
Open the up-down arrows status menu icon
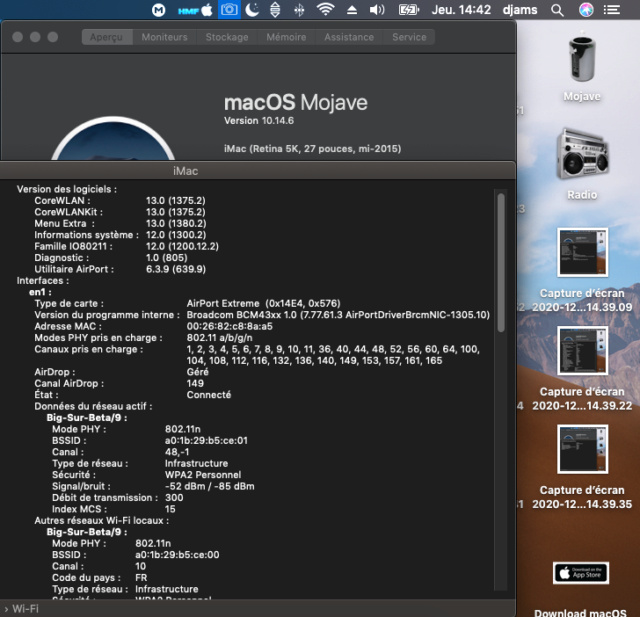(x=275, y=10)
